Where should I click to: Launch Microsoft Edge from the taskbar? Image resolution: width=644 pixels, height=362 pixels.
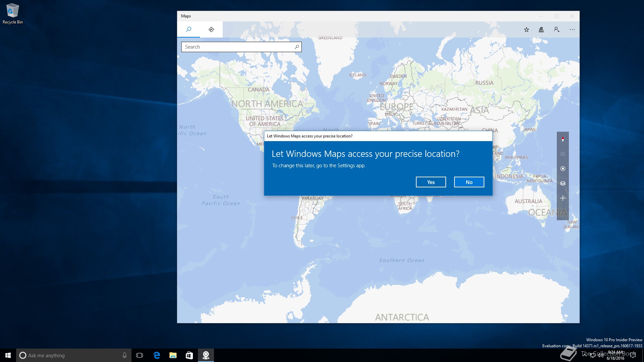pos(157,355)
